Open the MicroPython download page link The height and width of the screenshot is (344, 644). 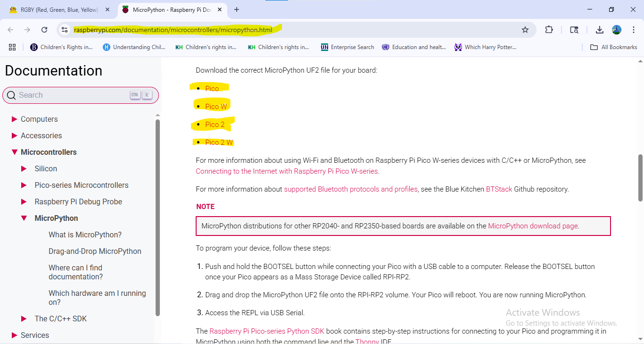pos(533,226)
